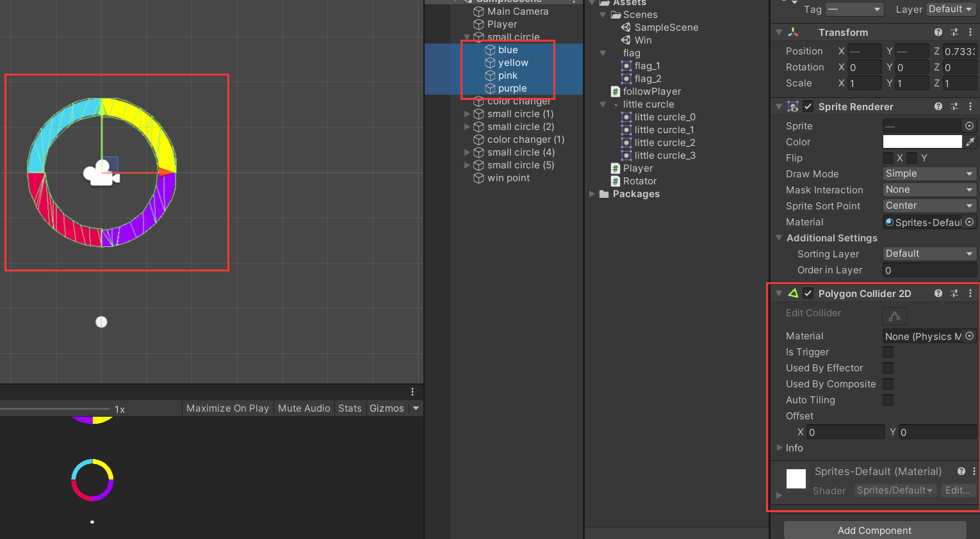Open Sprite object picker circle
This screenshot has width=980, height=539.
(x=970, y=126)
